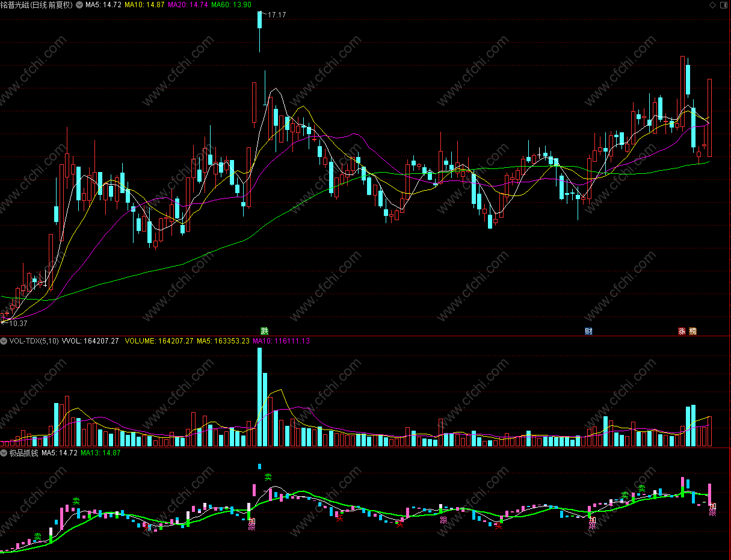731x560 pixels.
Task: Click the VVOL: 164207.27 value
Action: pyautogui.click(x=90, y=341)
